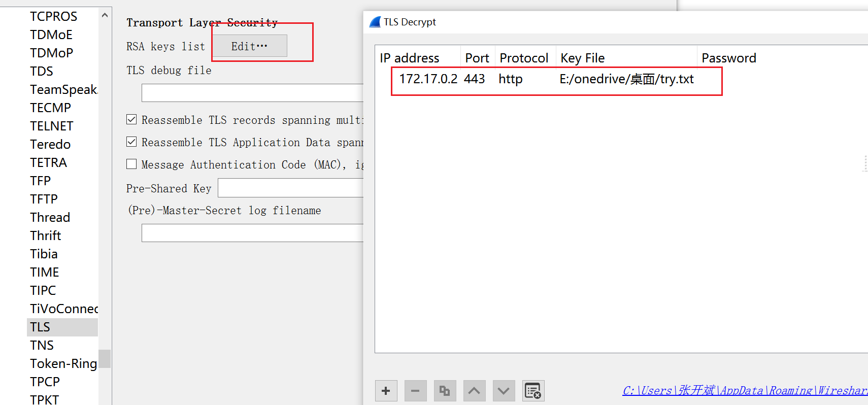Clear all entries in TLS Decrypt

point(533,391)
